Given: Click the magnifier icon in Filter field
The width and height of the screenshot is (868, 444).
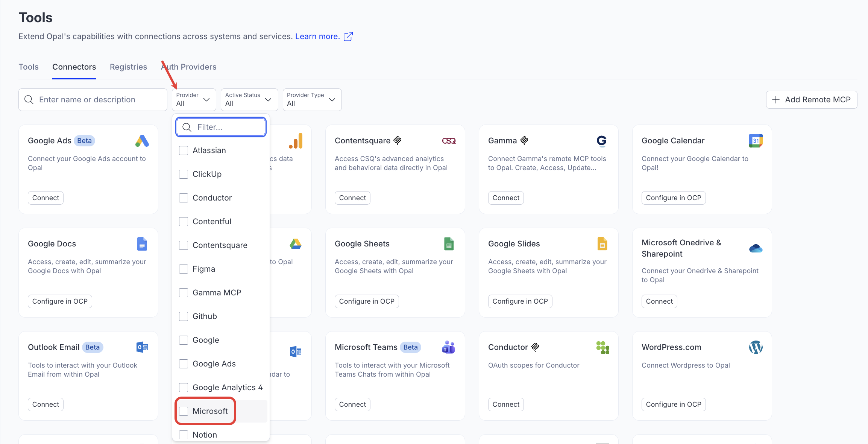Looking at the screenshot, I should (187, 127).
